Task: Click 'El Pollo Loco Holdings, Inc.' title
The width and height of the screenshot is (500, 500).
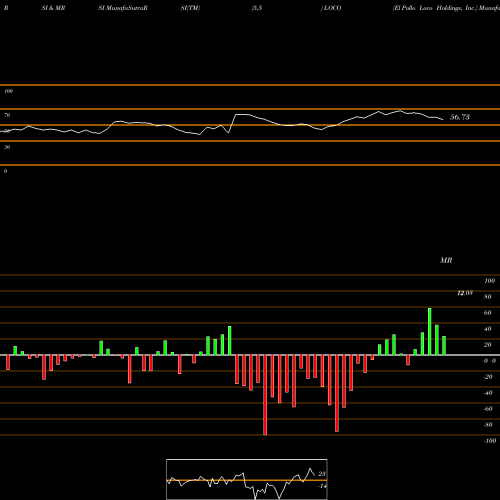Action: point(435,8)
